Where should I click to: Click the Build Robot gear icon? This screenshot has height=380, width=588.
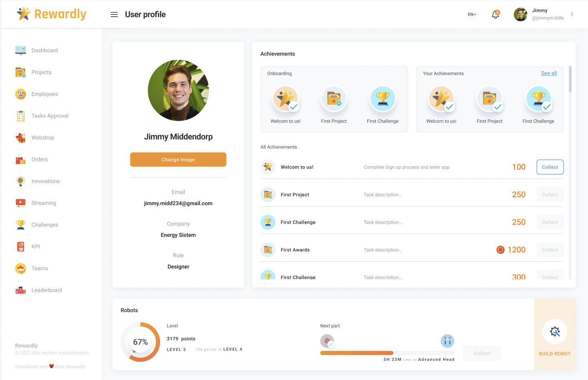pyautogui.click(x=555, y=332)
